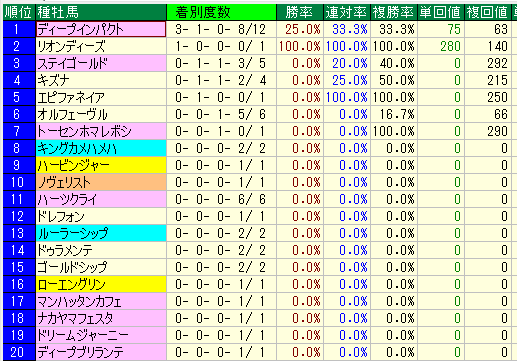Click the pink ステイゴールド cell

(x=101, y=63)
